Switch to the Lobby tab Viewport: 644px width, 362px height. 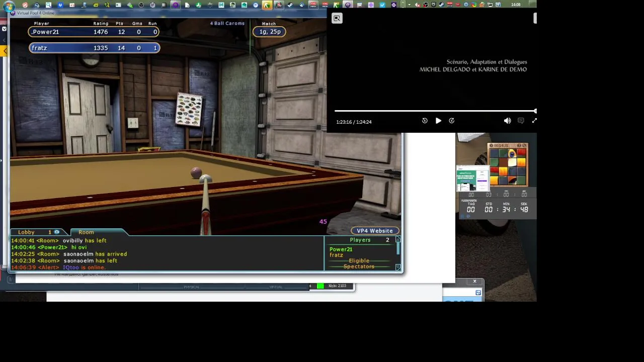tap(26, 232)
